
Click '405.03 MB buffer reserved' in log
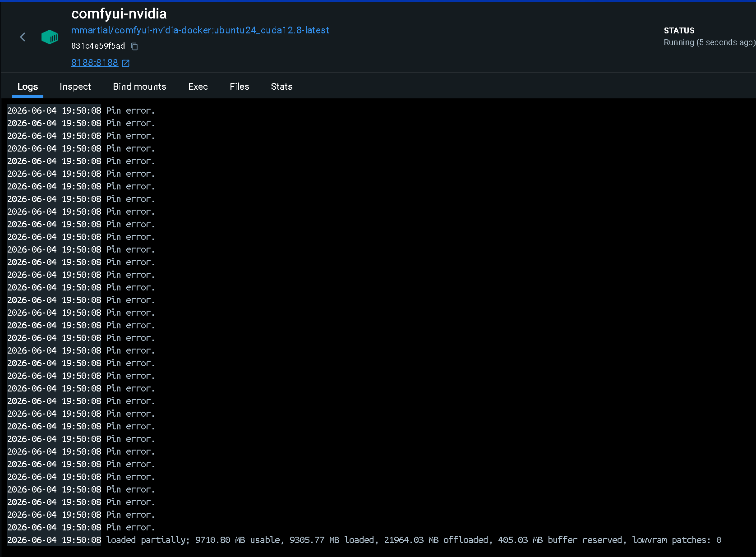tap(560, 540)
